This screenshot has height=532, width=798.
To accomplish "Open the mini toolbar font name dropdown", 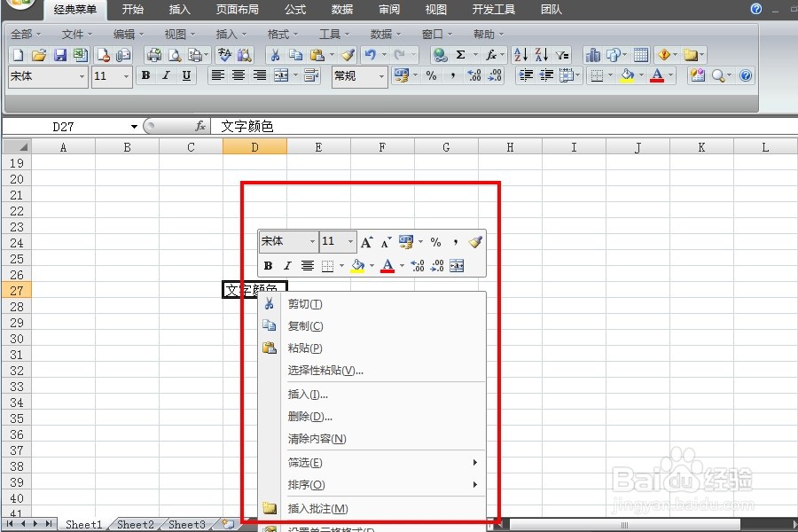I will coord(312,241).
